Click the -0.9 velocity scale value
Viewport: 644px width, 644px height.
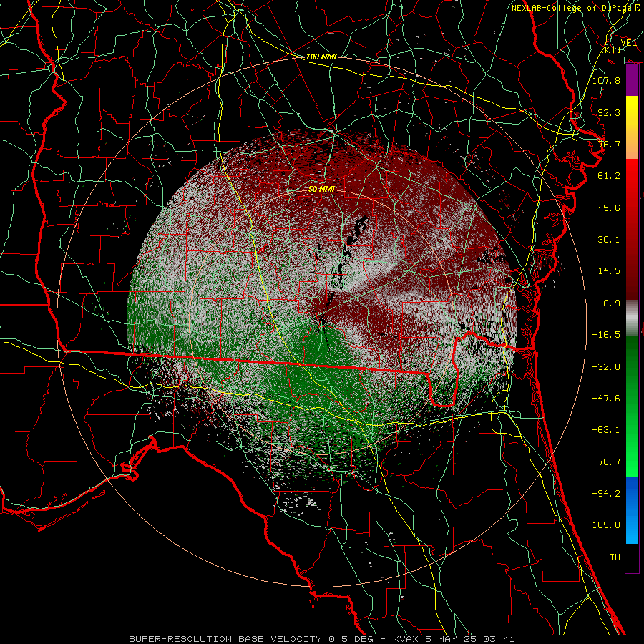(609, 303)
